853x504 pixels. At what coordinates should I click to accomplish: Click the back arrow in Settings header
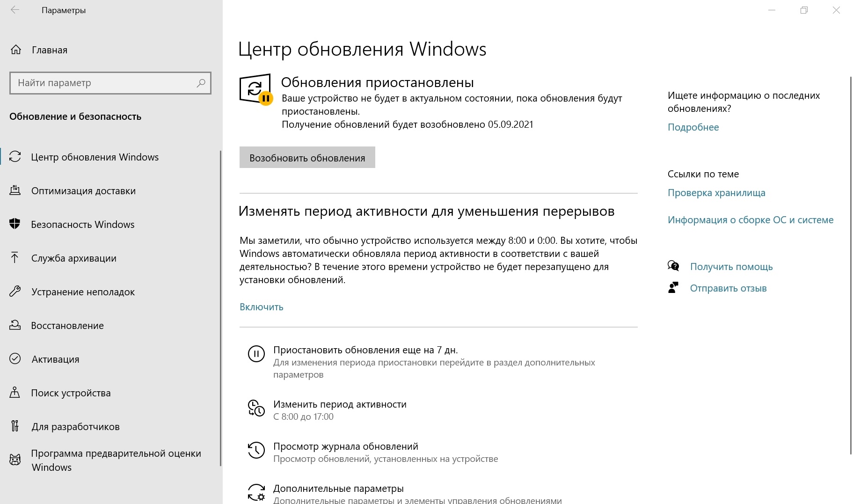click(15, 10)
